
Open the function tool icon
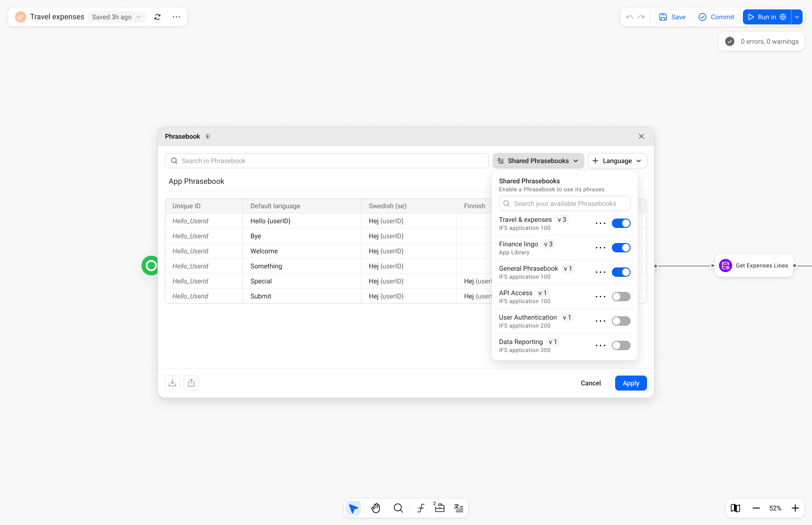[421, 508]
